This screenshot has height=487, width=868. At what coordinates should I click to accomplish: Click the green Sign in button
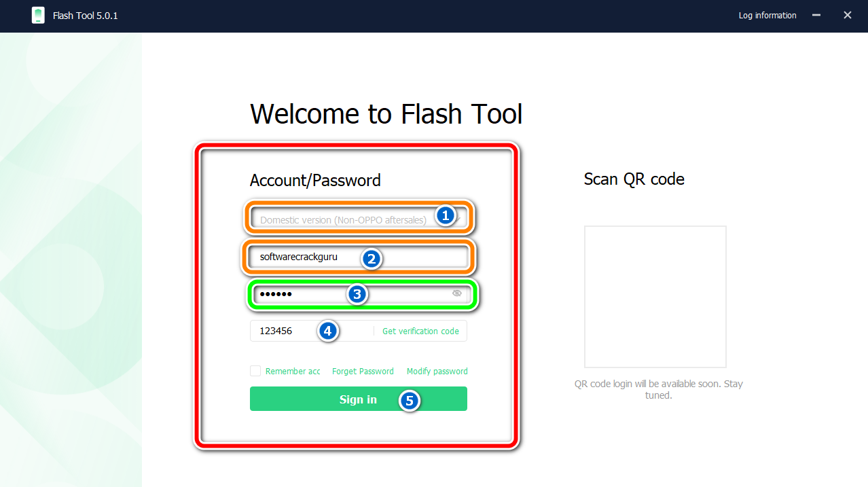[359, 399]
